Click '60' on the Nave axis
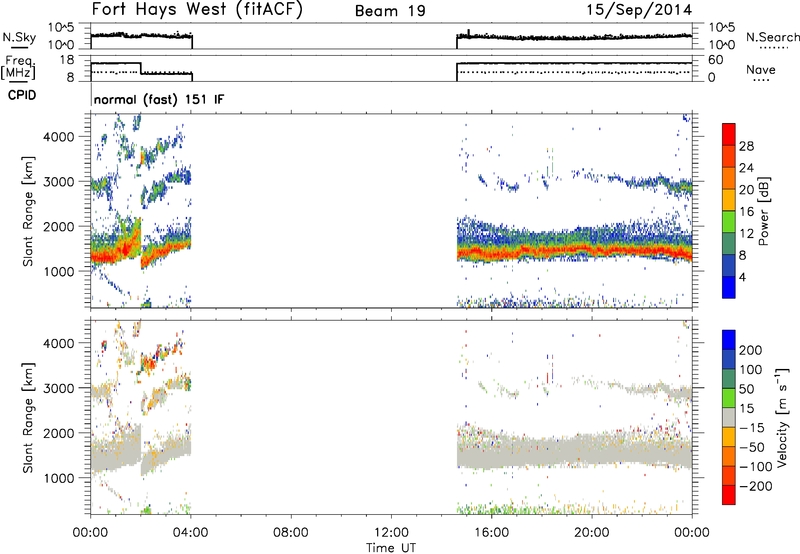The width and height of the screenshot is (800, 554). [x=716, y=60]
